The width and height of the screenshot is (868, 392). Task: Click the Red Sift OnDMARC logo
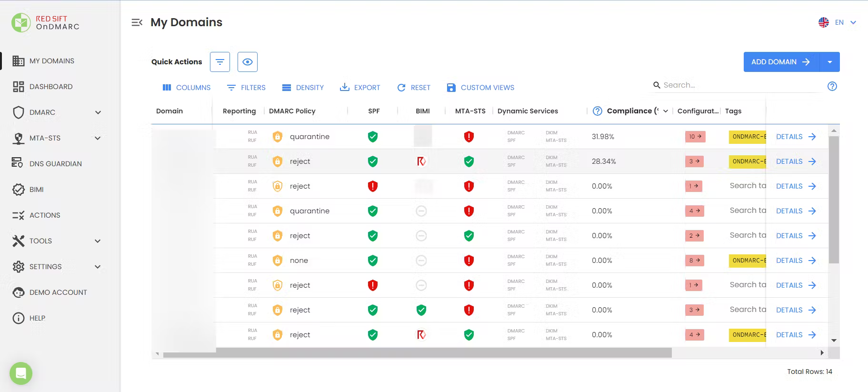(46, 22)
